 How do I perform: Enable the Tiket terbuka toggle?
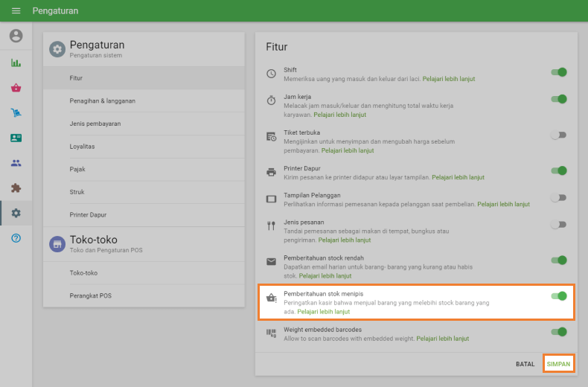(x=559, y=135)
